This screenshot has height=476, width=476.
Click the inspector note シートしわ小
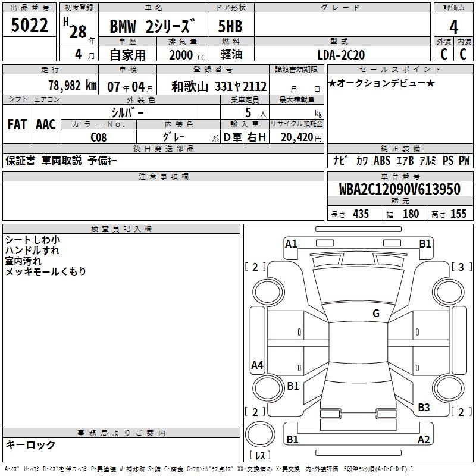(x=33, y=240)
